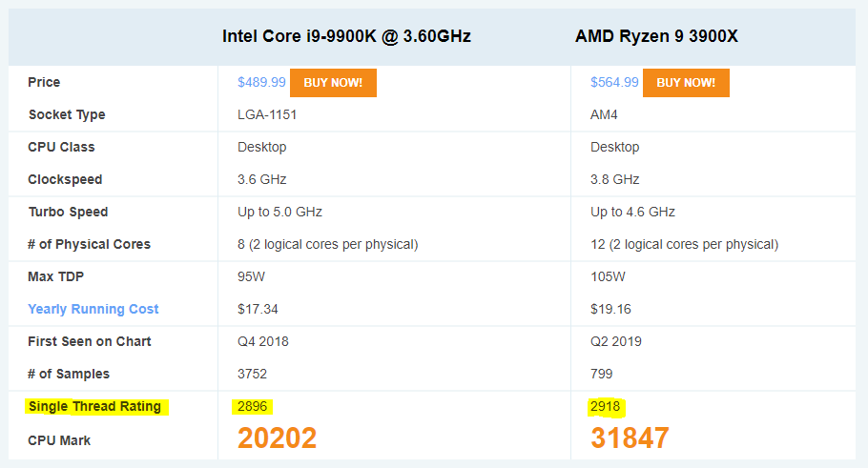Click the 12 physical cores value
The width and height of the screenshot is (868, 468).
684,245
